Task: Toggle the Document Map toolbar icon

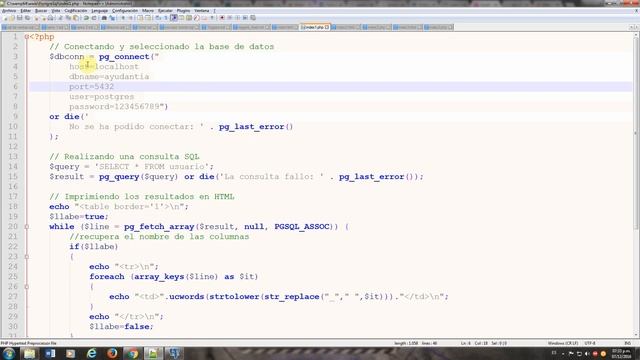Action: pos(189,18)
